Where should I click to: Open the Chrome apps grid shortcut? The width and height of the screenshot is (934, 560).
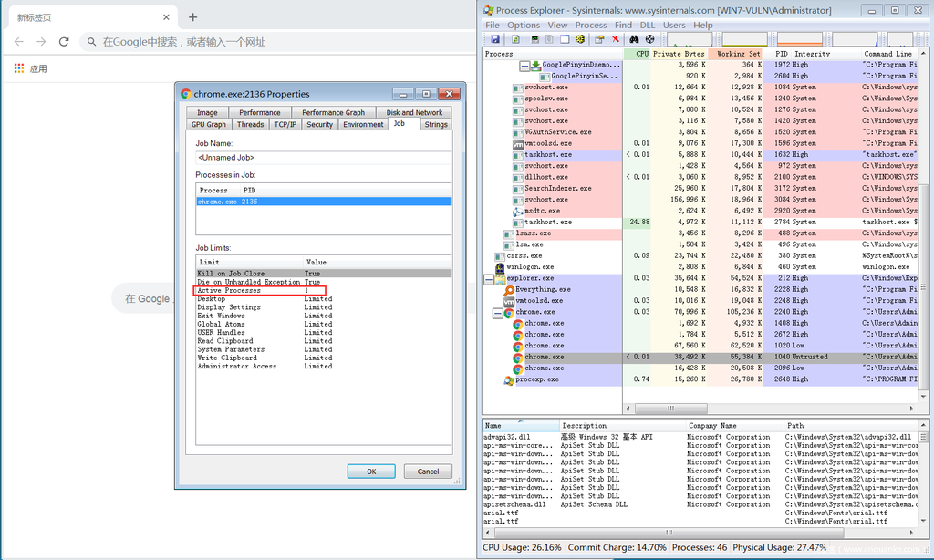click(19, 68)
